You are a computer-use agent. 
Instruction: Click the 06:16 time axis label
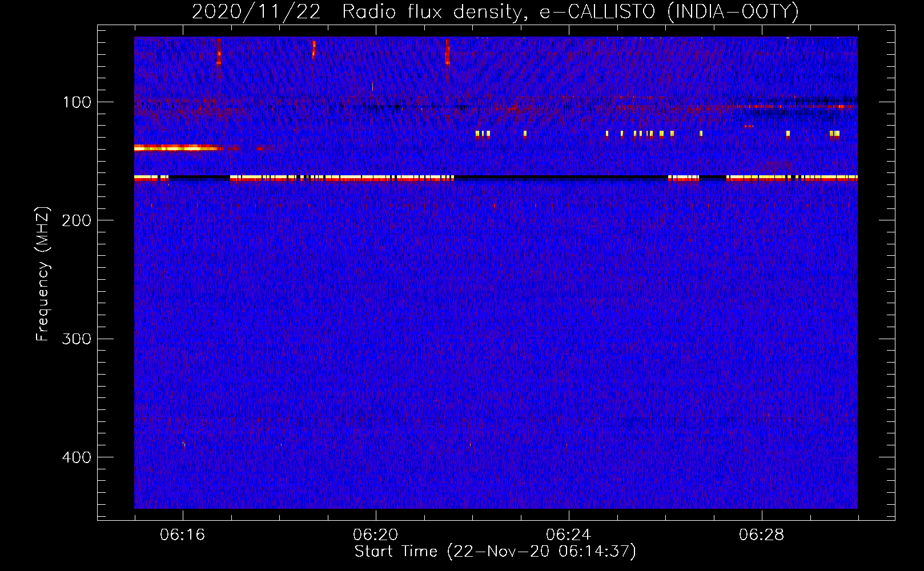coord(183,535)
